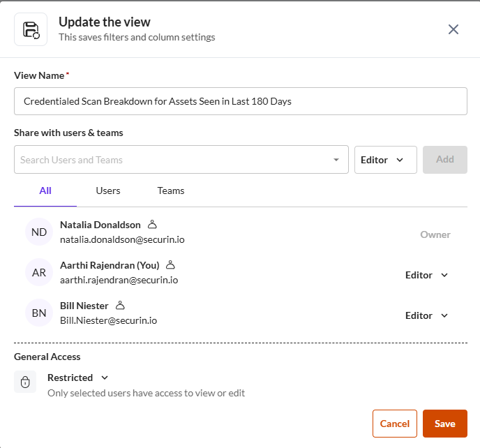Open the Restricted general access dropdown
The width and height of the screenshot is (480, 448).
click(x=77, y=378)
